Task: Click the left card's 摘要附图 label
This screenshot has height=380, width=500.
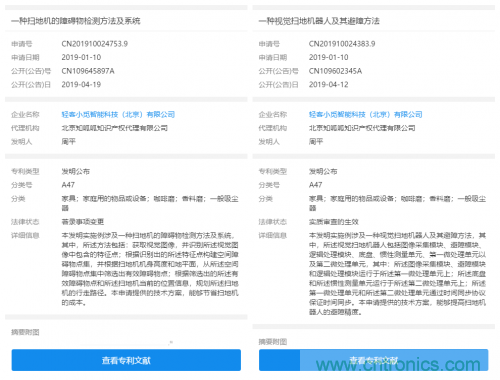Action: click(x=25, y=332)
